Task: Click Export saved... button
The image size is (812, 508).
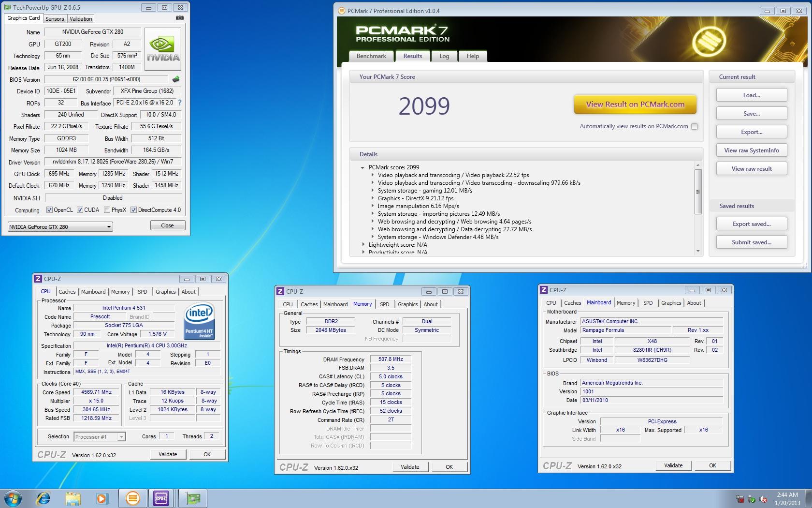Action: coord(752,224)
